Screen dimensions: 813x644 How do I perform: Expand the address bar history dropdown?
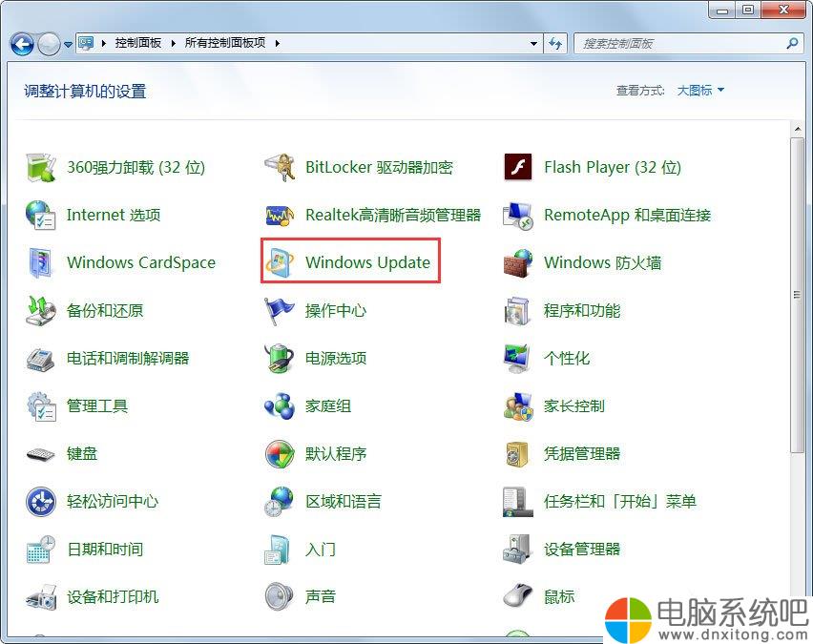click(x=533, y=44)
